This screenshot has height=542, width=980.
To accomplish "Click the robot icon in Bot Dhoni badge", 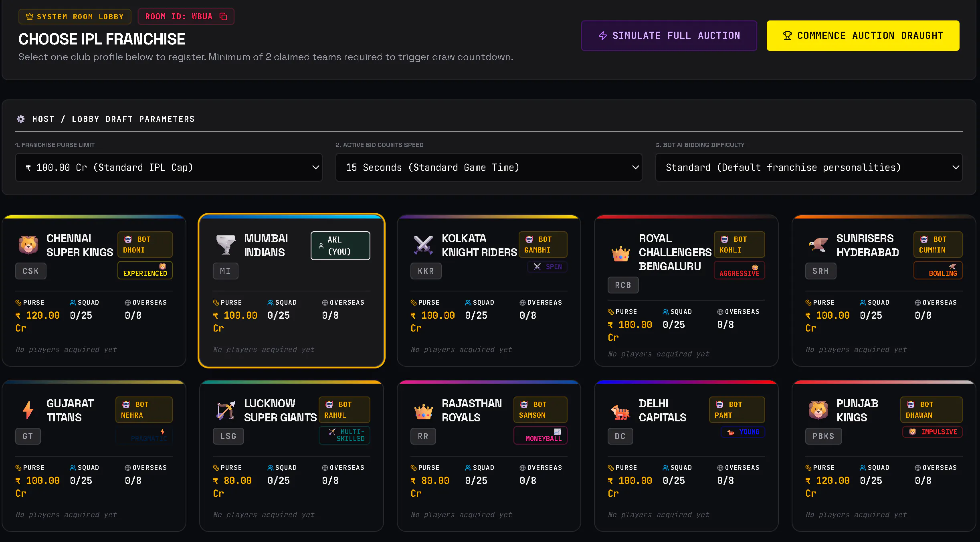I will (x=128, y=239).
